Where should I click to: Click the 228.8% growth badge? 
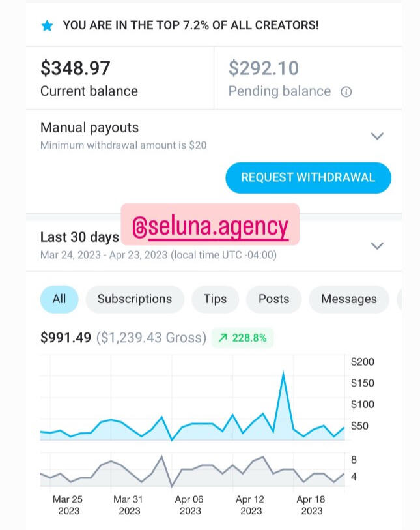click(243, 338)
